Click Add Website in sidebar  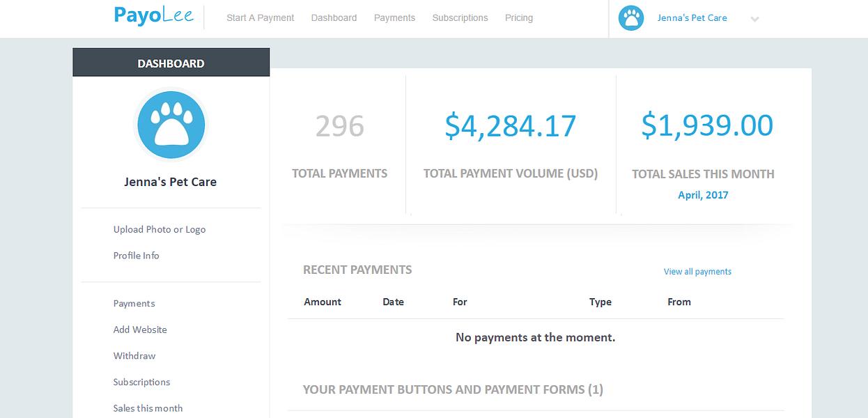[x=140, y=330]
